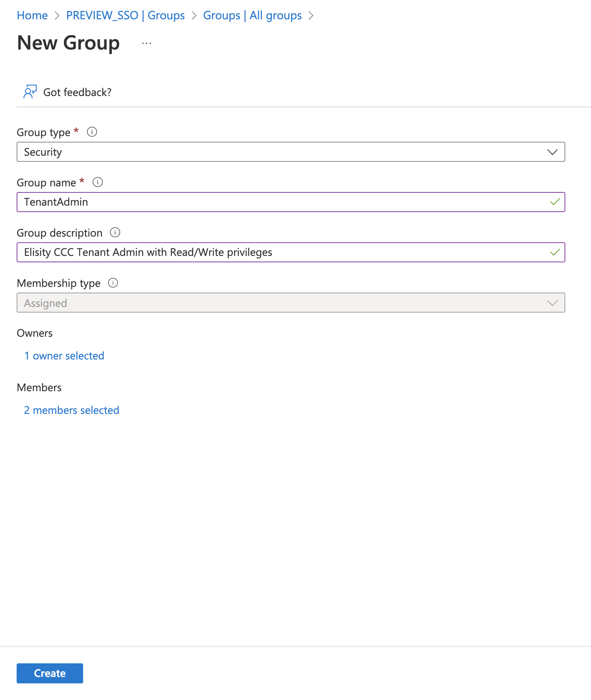The image size is (591, 700).
Task: Click info icon beside Membership type
Action: tap(113, 283)
